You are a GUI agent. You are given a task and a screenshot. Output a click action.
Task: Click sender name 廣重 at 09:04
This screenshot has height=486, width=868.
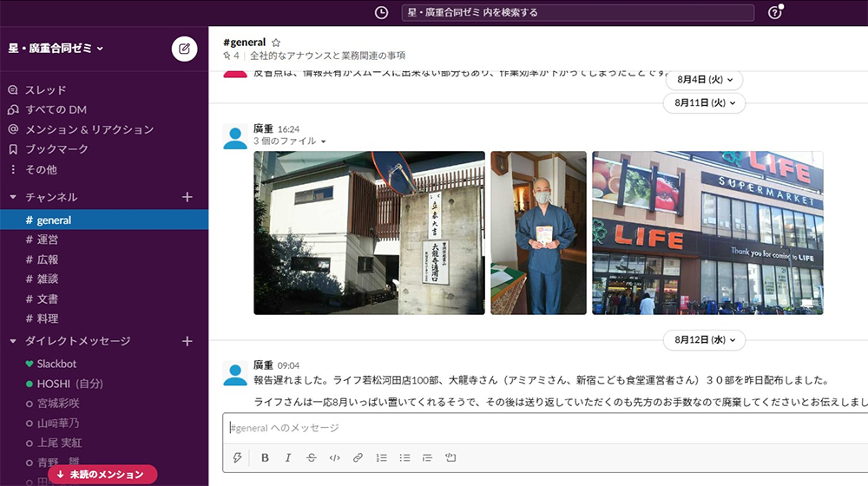(264, 364)
